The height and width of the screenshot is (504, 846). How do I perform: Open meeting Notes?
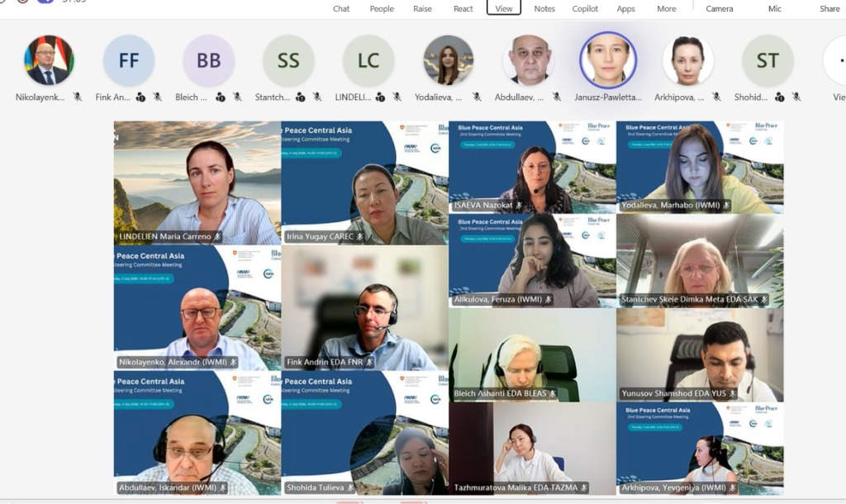544,8
